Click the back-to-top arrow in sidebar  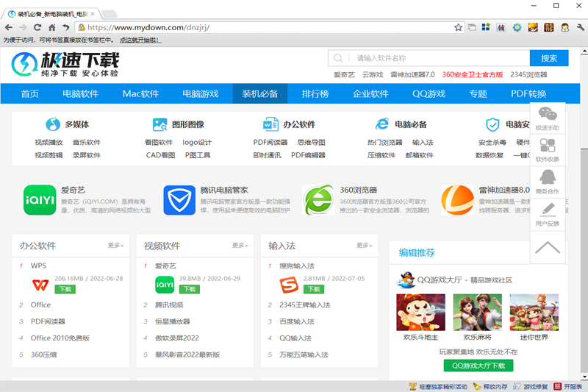[548, 247]
